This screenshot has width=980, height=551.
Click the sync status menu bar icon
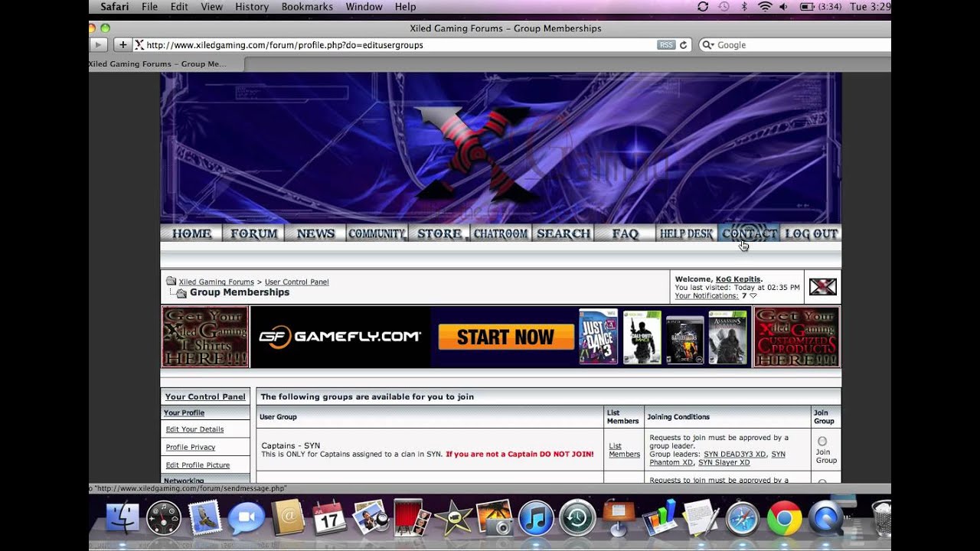click(x=703, y=7)
